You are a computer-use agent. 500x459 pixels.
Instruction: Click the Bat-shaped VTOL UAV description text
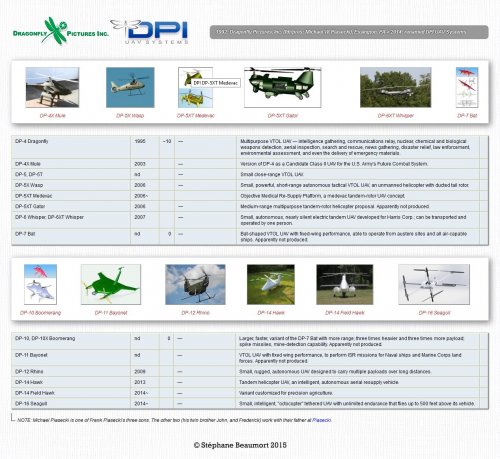[x=353, y=237]
